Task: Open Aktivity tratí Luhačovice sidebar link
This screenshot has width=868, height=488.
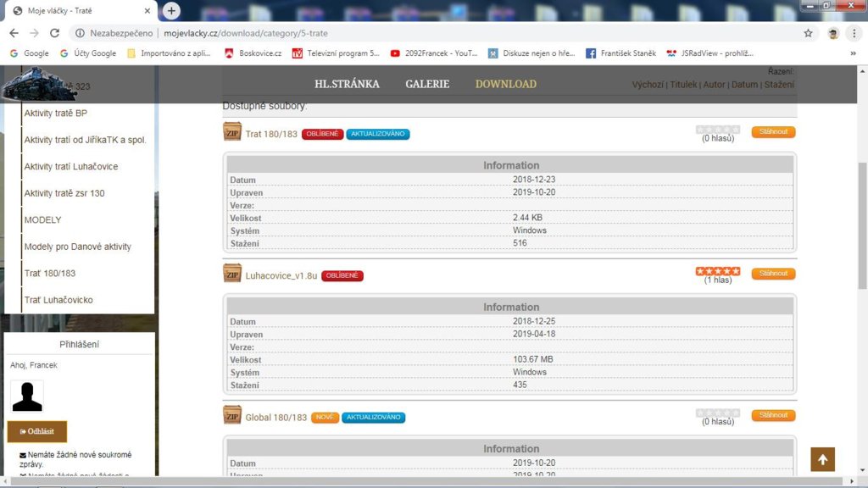Action: [x=71, y=167]
